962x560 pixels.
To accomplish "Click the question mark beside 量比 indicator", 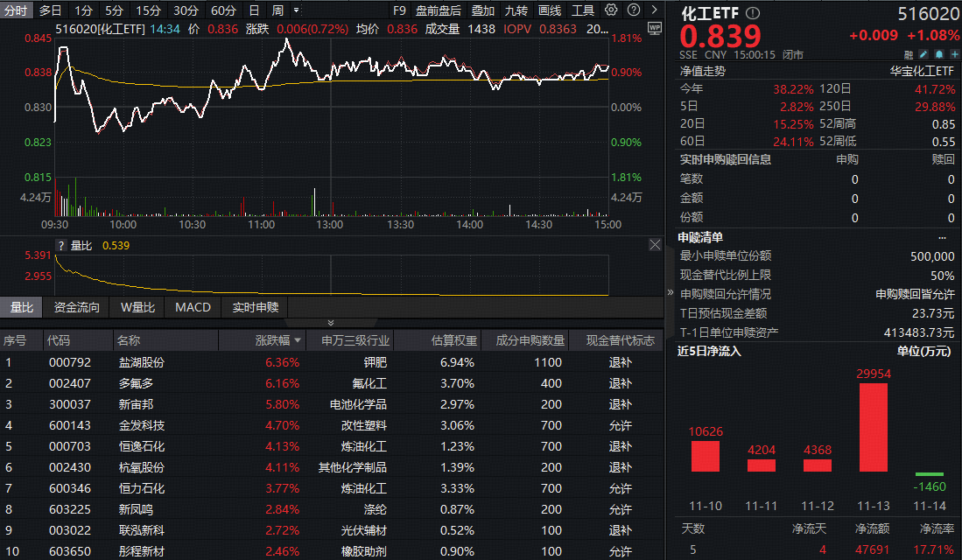I will 61,246.
